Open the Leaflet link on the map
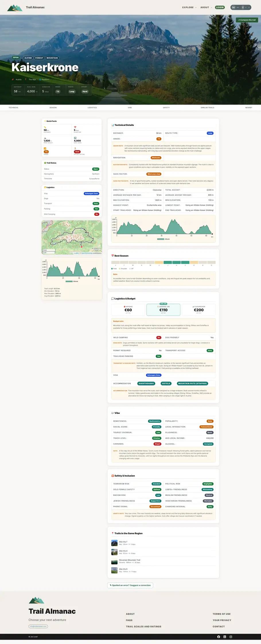261x644 pixels. tap(76, 253)
